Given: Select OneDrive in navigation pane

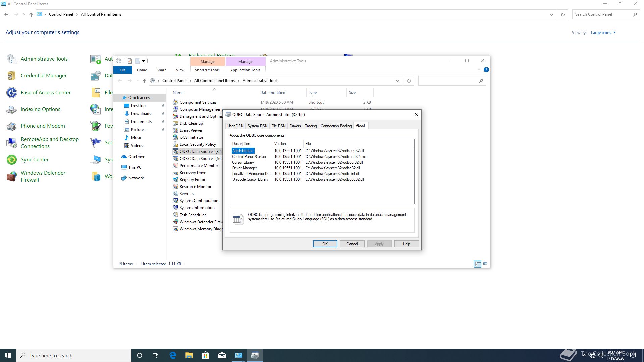Looking at the screenshot, I should 137,157.
